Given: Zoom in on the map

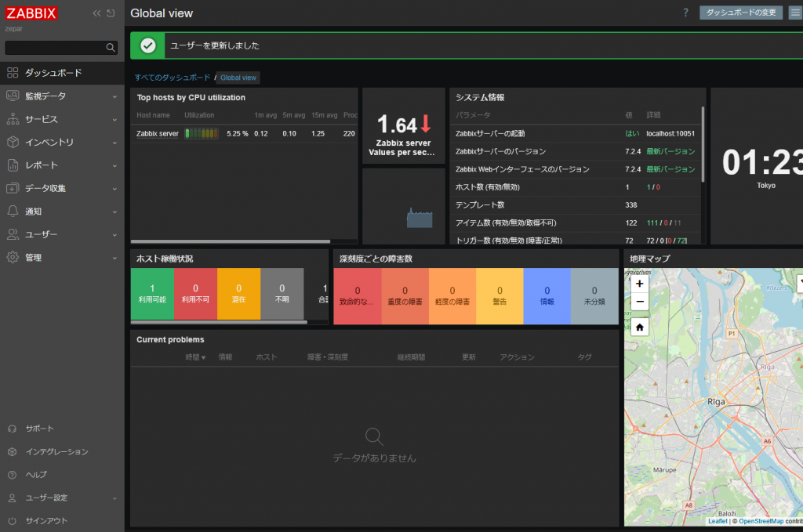Looking at the screenshot, I should [x=640, y=284].
